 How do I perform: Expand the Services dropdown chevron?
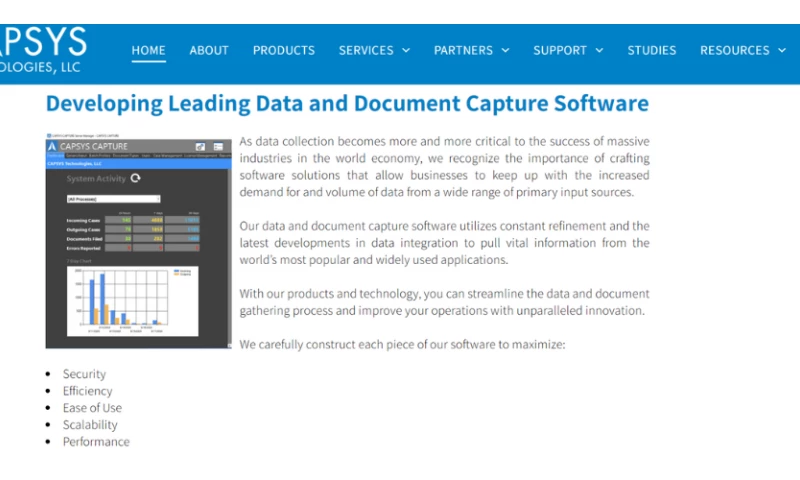[405, 50]
